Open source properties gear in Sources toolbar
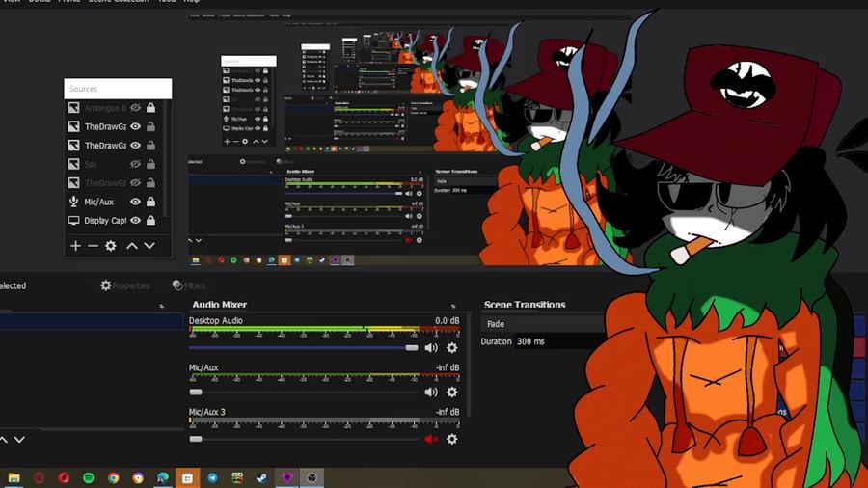The width and height of the screenshot is (868, 488). point(111,246)
